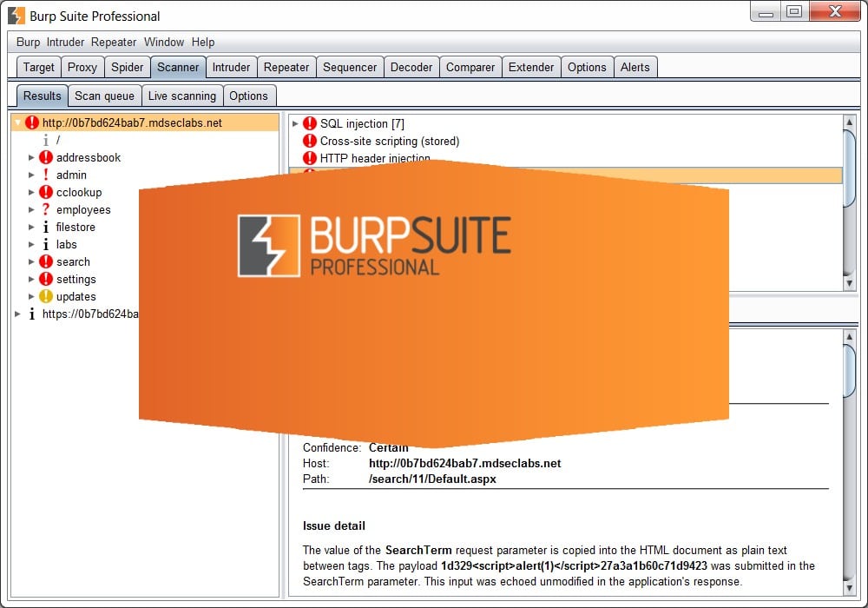The image size is (868, 608).
Task: Click the info icon next to filestore
Action: click(46, 227)
